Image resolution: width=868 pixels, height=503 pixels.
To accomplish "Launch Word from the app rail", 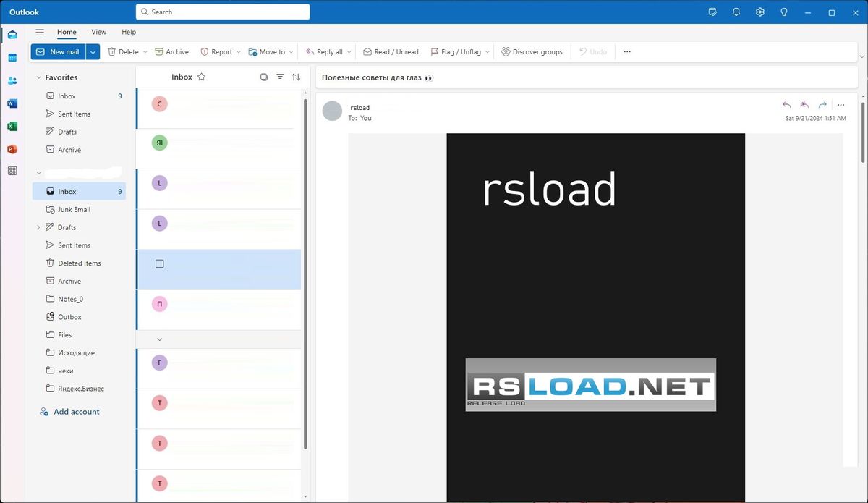I will coord(12,103).
